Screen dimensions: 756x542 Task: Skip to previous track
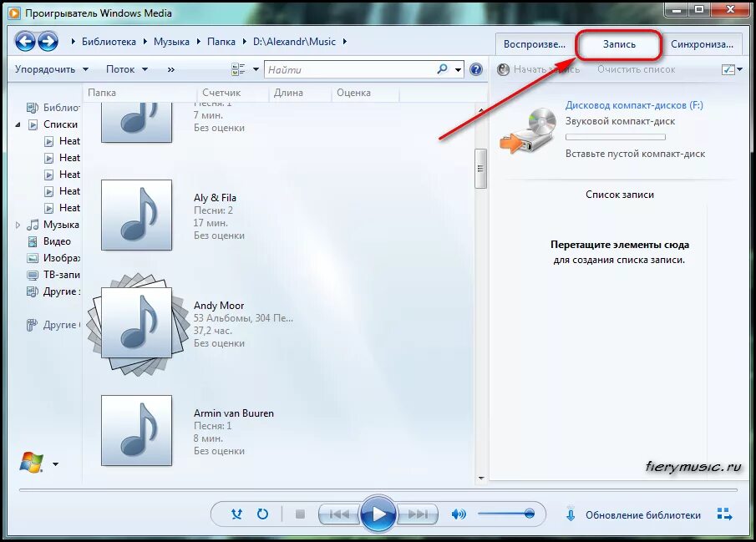pos(339,514)
